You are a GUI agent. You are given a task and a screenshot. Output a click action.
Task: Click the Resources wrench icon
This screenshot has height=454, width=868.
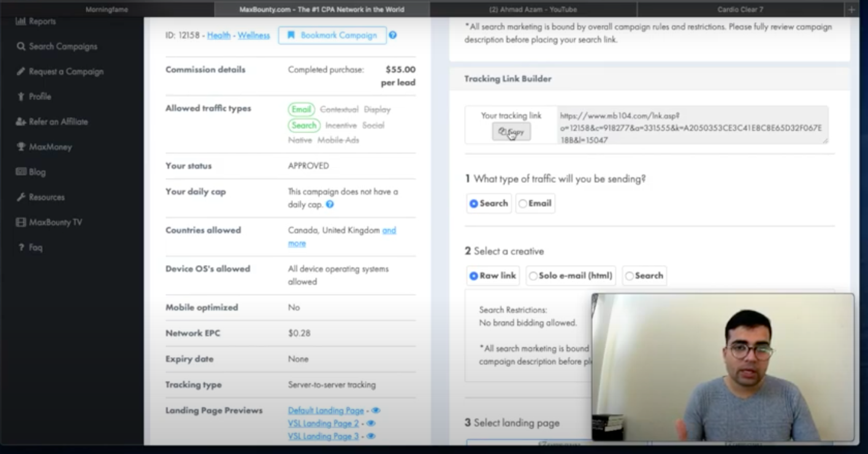pyautogui.click(x=21, y=198)
